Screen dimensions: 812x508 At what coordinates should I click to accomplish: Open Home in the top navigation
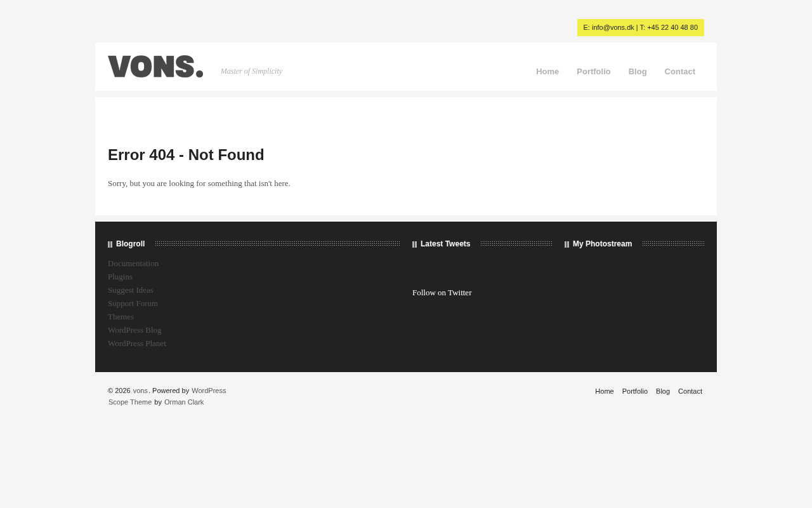(547, 72)
